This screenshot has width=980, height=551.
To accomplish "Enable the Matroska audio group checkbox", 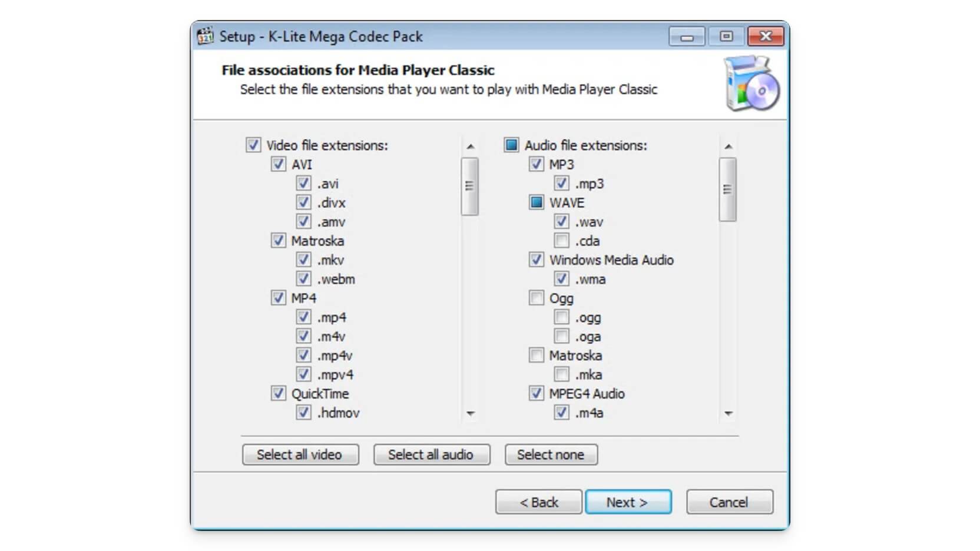I will 536,356.
